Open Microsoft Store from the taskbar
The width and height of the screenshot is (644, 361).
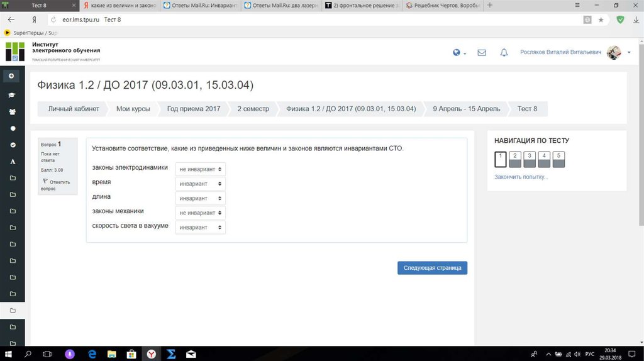pos(131,354)
